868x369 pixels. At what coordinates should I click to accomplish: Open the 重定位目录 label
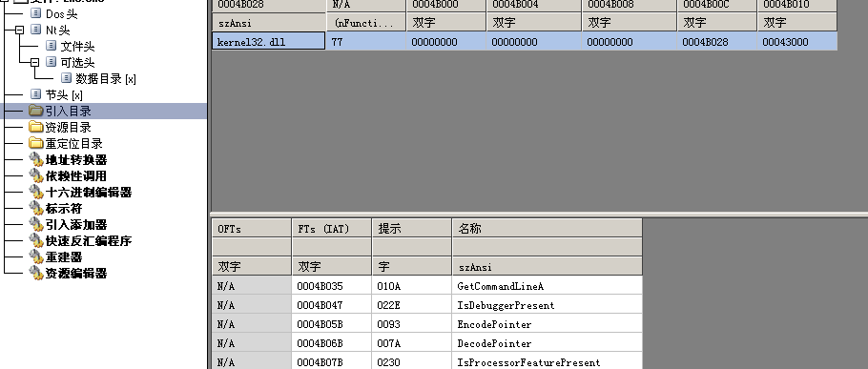click(x=73, y=143)
